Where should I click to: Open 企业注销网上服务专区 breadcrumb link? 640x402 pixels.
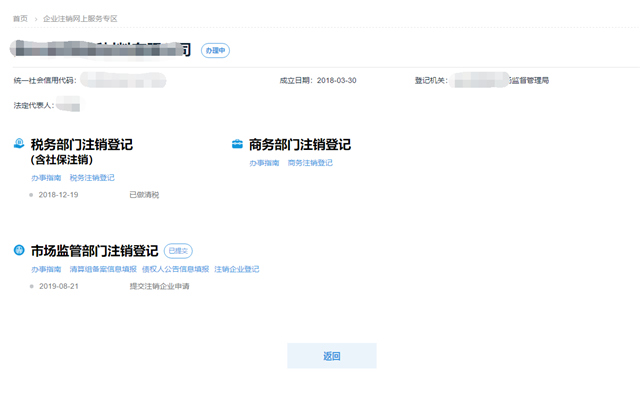(80, 19)
